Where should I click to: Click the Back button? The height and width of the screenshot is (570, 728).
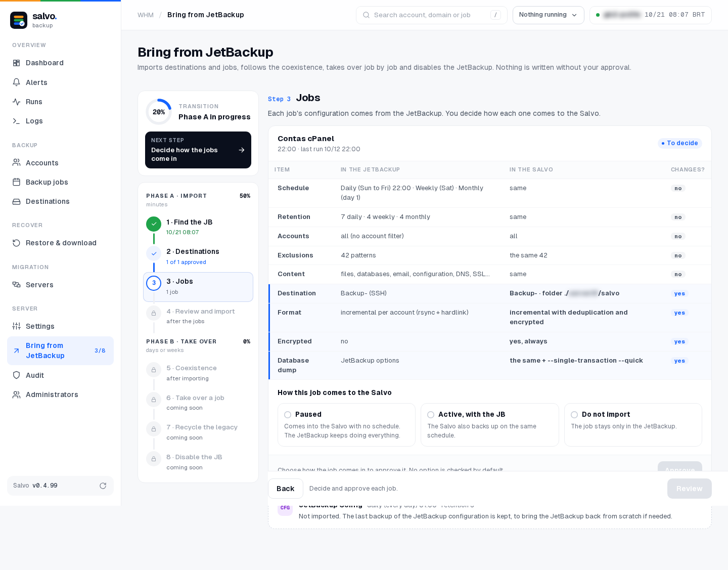tap(286, 489)
